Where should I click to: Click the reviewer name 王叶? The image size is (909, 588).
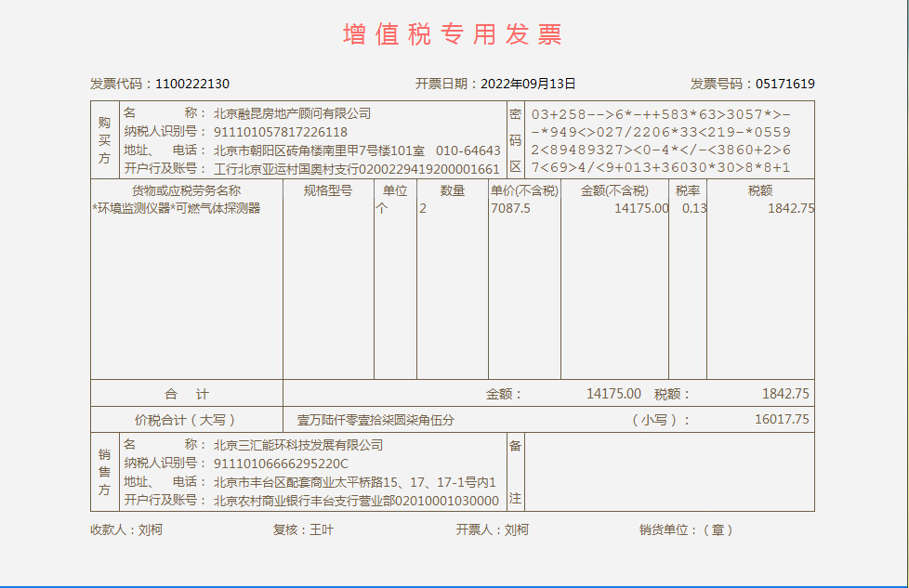pyautogui.click(x=322, y=529)
